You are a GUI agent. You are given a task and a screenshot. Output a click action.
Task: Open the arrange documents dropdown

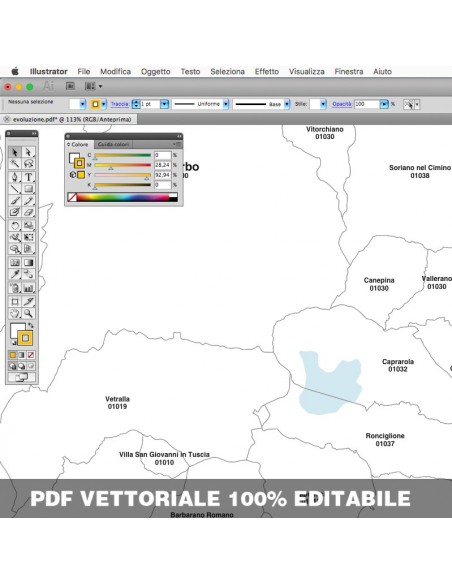(x=93, y=86)
